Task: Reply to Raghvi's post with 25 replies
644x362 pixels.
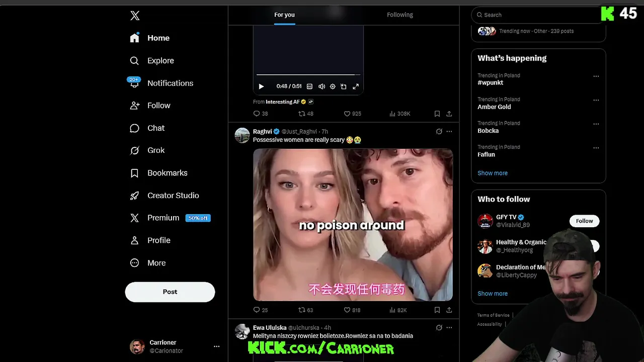Action: (x=260, y=310)
